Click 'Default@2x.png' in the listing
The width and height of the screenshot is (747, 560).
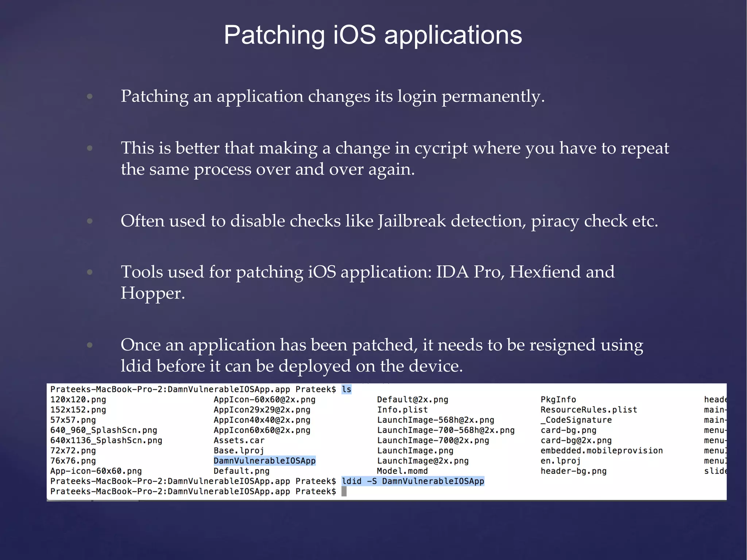[413, 400]
